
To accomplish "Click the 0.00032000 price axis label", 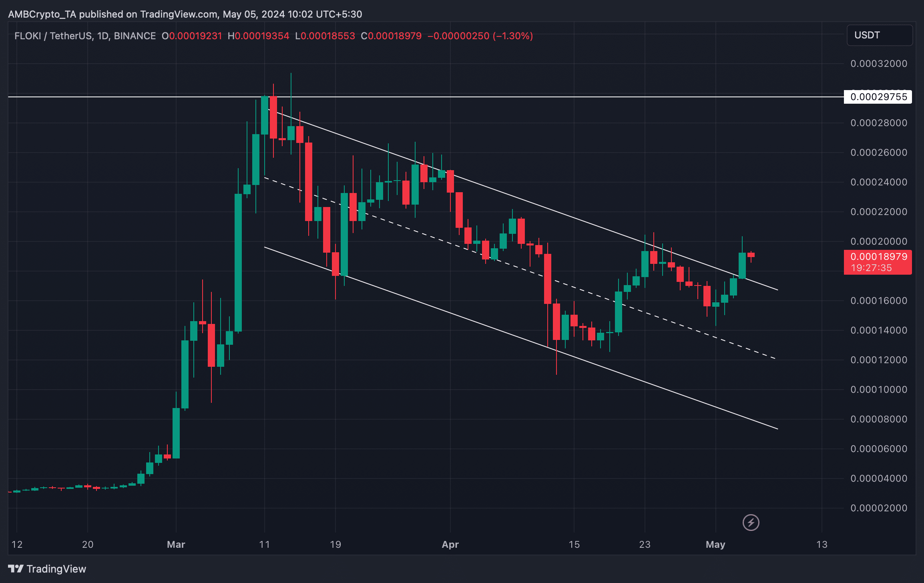I will [879, 64].
